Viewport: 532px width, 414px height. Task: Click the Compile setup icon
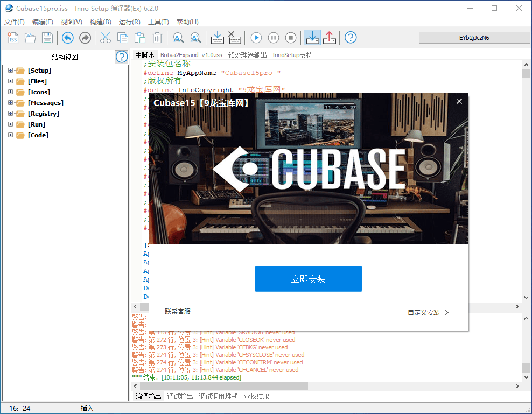click(x=217, y=38)
